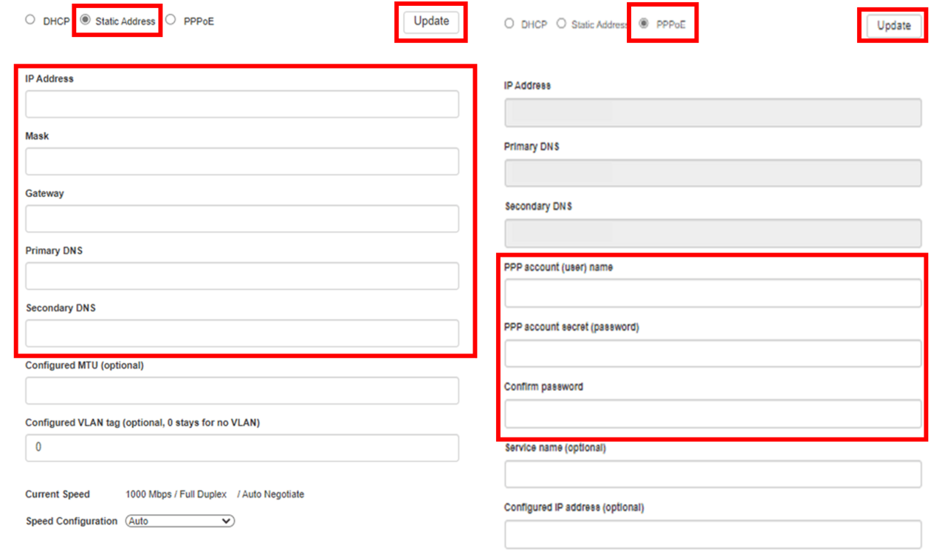Click the PPP account (user) name field
The width and height of the screenshot is (945, 560).
(x=712, y=293)
